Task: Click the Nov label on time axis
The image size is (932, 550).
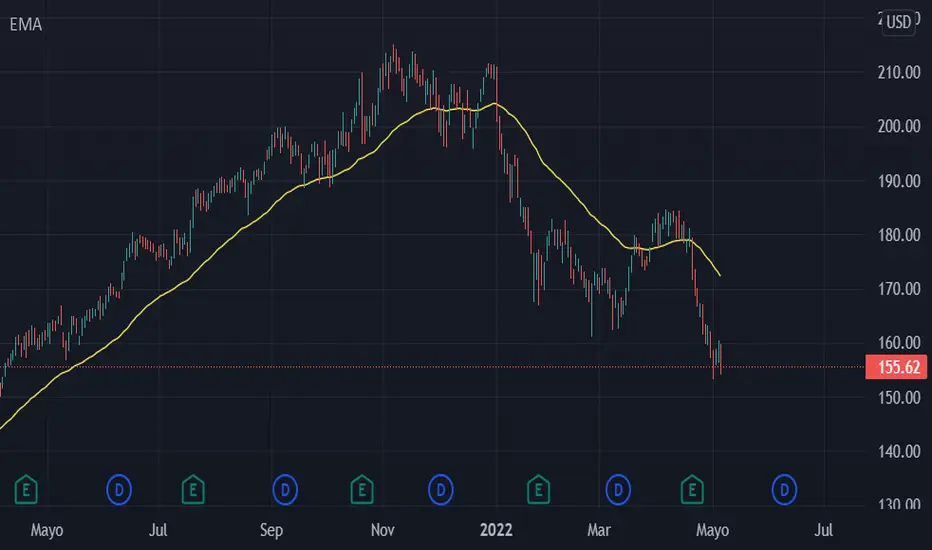Action: point(382,530)
